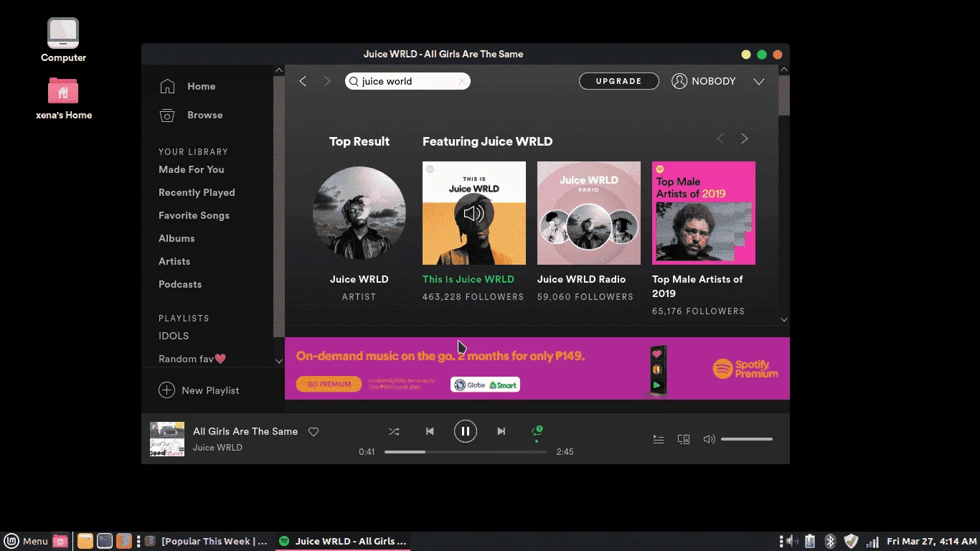Seek on the song progress bar
Screen dimensions: 980x551
[x=466, y=452]
